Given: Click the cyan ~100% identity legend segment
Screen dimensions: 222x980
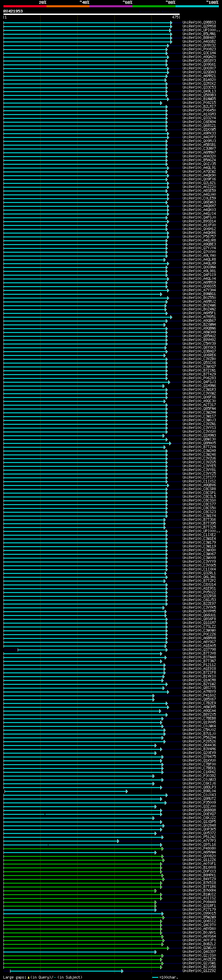Looking at the screenshot, I should (197, 6).
